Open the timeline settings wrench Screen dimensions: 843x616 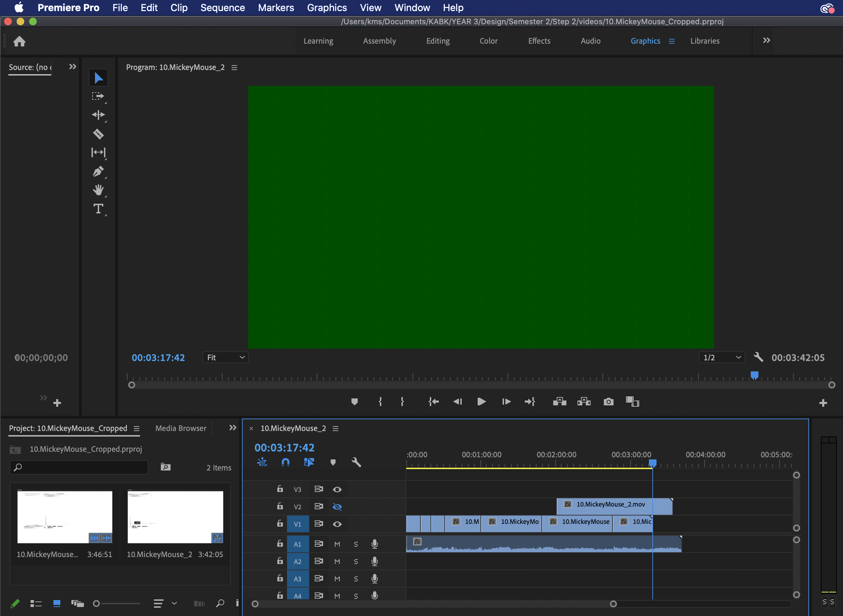pyautogui.click(x=357, y=463)
